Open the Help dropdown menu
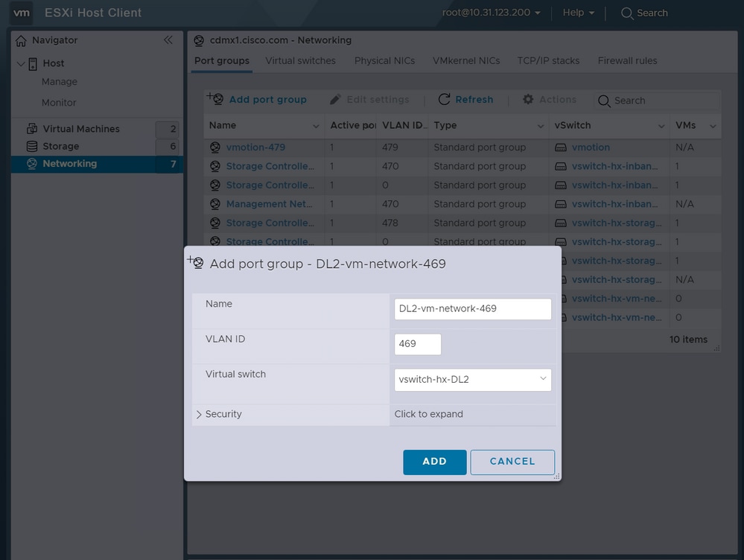This screenshot has width=744, height=560. 578,13
